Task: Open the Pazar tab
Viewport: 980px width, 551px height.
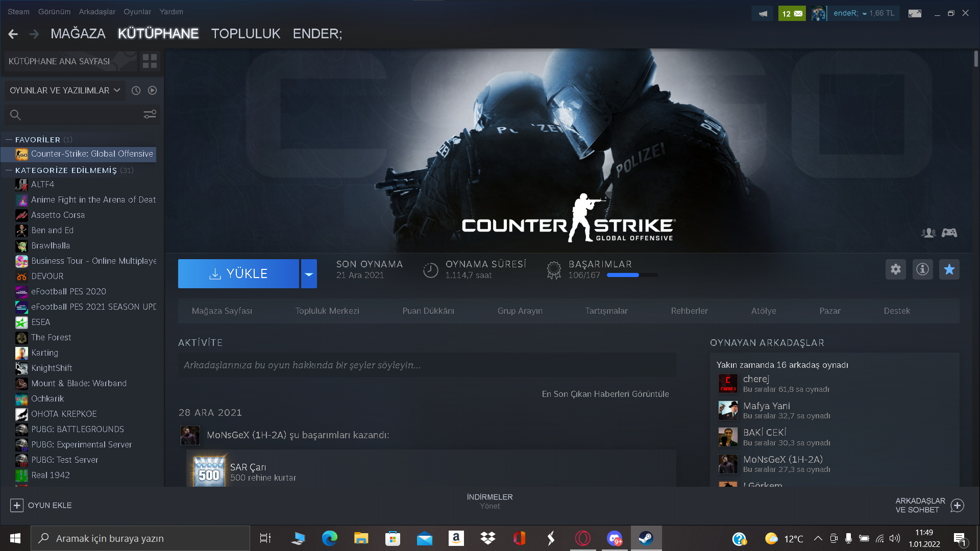Action: [830, 311]
